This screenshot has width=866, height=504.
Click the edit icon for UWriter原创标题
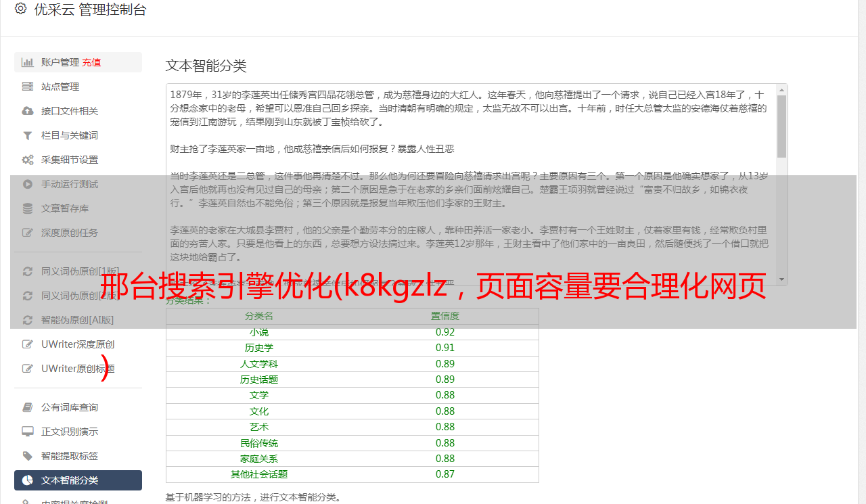(28, 369)
